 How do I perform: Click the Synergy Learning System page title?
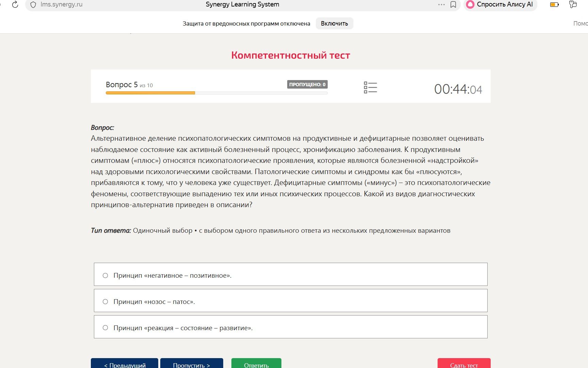(243, 4)
